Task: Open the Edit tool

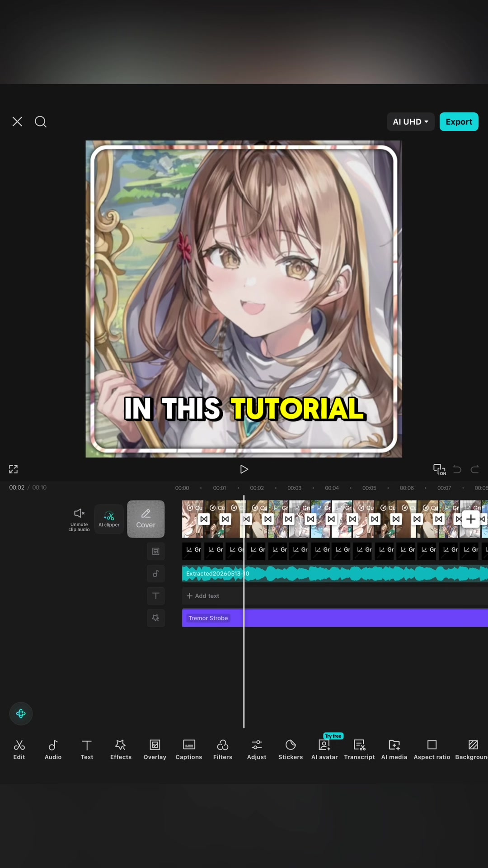Action: click(x=19, y=750)
